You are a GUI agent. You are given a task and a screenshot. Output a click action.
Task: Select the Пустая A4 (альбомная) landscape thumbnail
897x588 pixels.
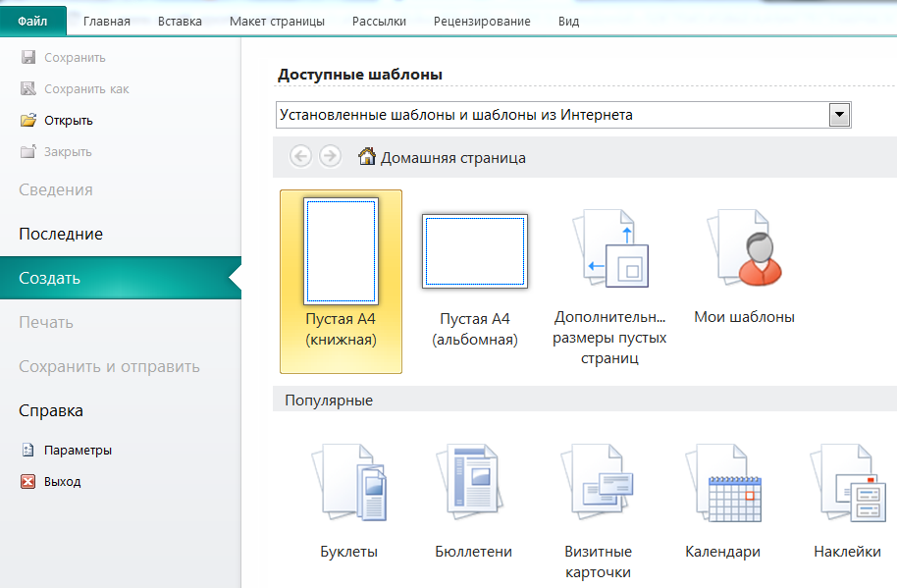click(475, 251)
